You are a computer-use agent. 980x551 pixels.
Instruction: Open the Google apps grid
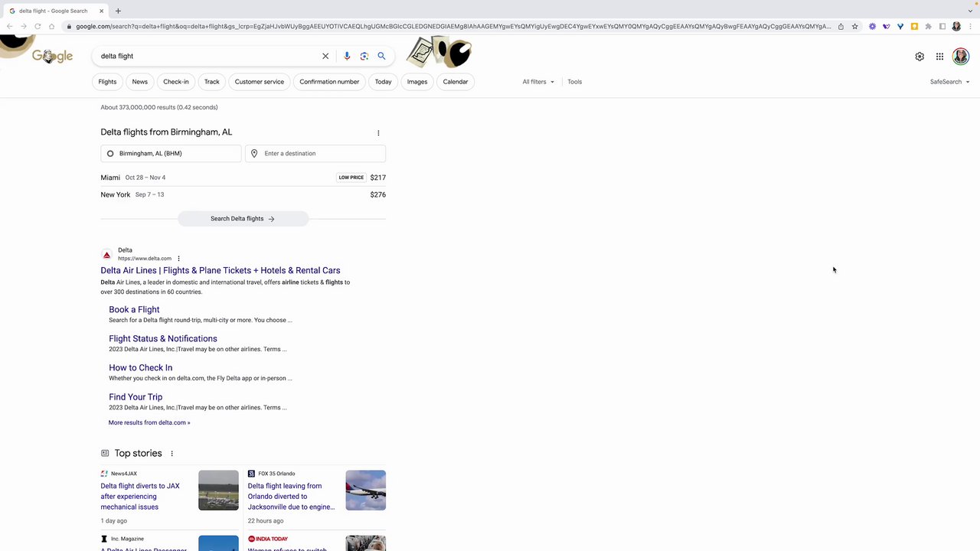click(939, 56)
